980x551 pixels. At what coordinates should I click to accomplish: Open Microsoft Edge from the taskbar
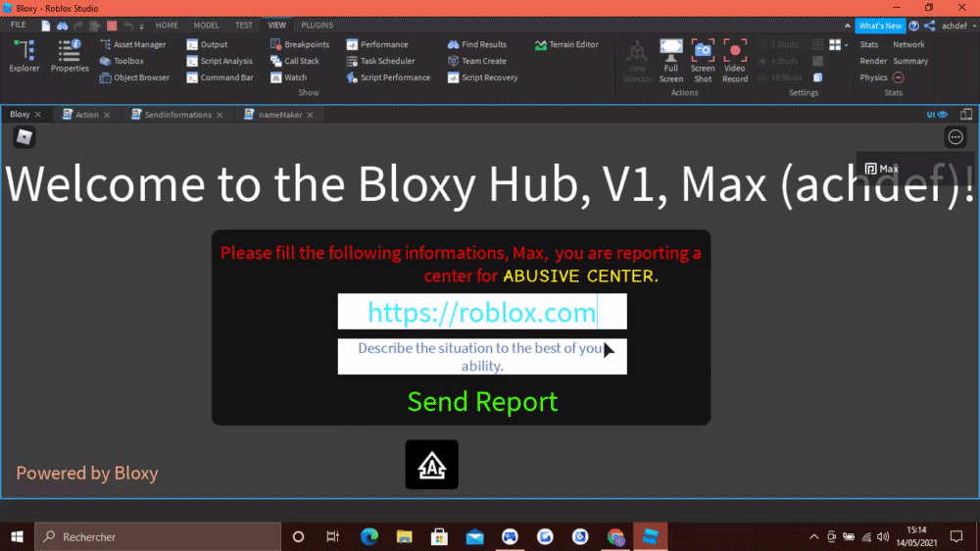point(369,536)
